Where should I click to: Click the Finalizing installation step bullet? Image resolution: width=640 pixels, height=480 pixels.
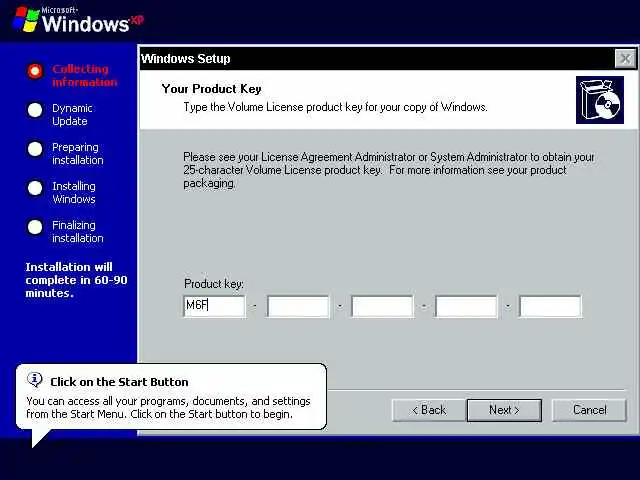point(35,227)
